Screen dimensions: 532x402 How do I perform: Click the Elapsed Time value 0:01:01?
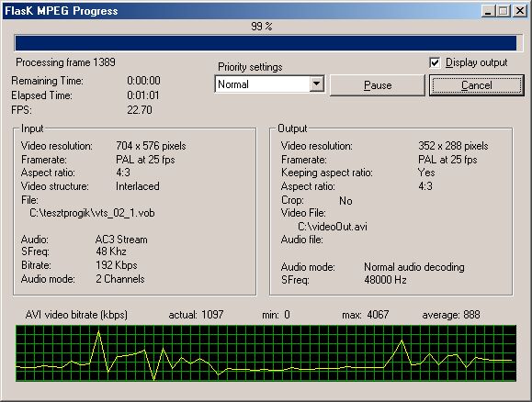tap(142, 95)
